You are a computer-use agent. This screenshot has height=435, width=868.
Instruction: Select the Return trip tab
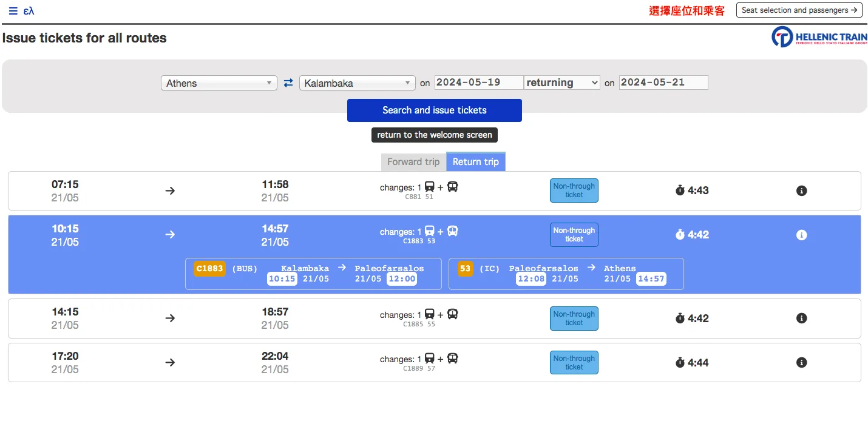click(475, 162)
